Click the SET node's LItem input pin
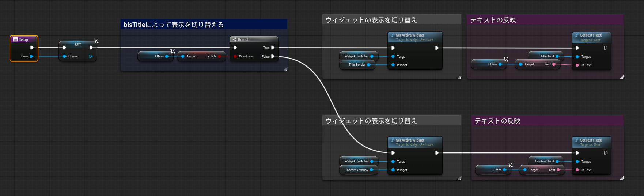Viewport: 644px width, 196px height. (65, 56)
